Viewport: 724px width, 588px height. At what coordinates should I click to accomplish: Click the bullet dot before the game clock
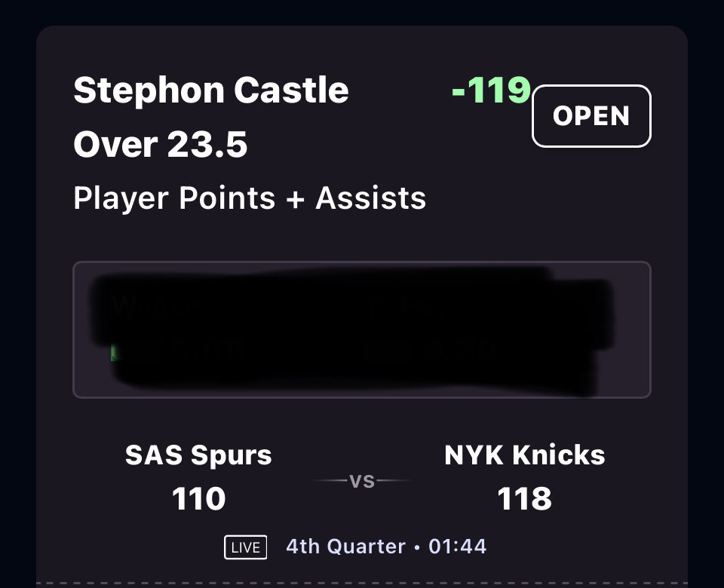pos(417,547)
